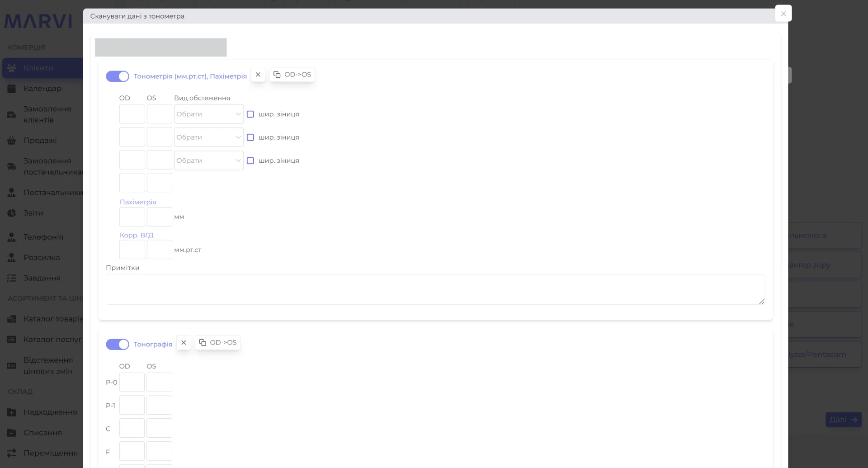Click the Розсилка icon
Viewport: 868px width, 468px height.
(x=12, y=258)
